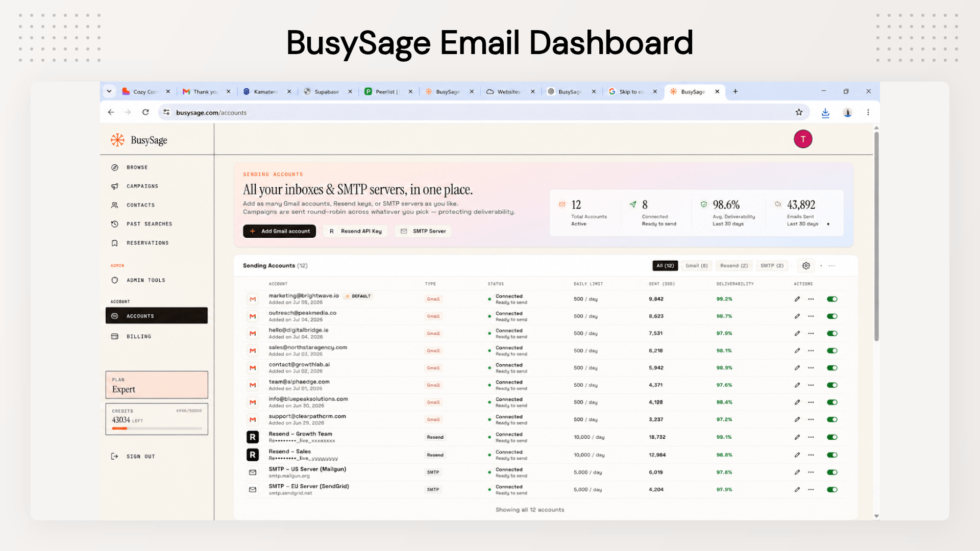This screenshot has height=551, width=980.
Task: Click the page vertical scrollbar
Action: tap(876, 237)
